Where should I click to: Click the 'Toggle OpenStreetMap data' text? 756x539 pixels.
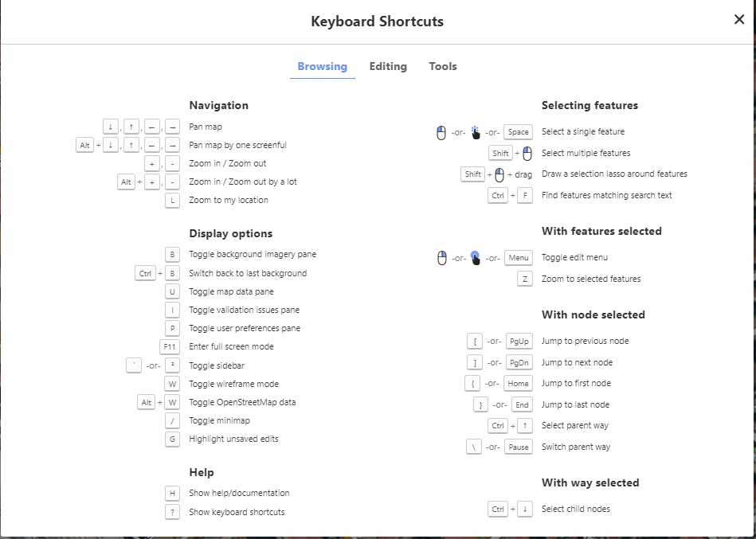pos(242,402)
